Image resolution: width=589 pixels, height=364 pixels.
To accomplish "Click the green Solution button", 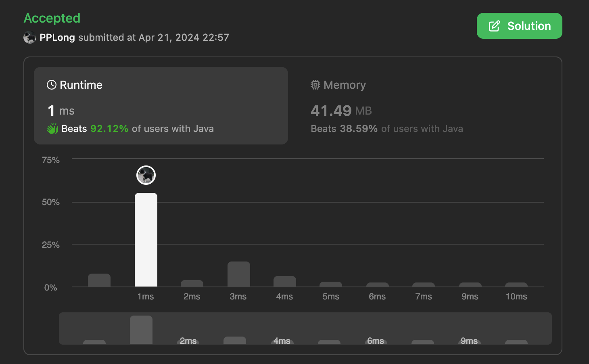I will pos(519,26).
